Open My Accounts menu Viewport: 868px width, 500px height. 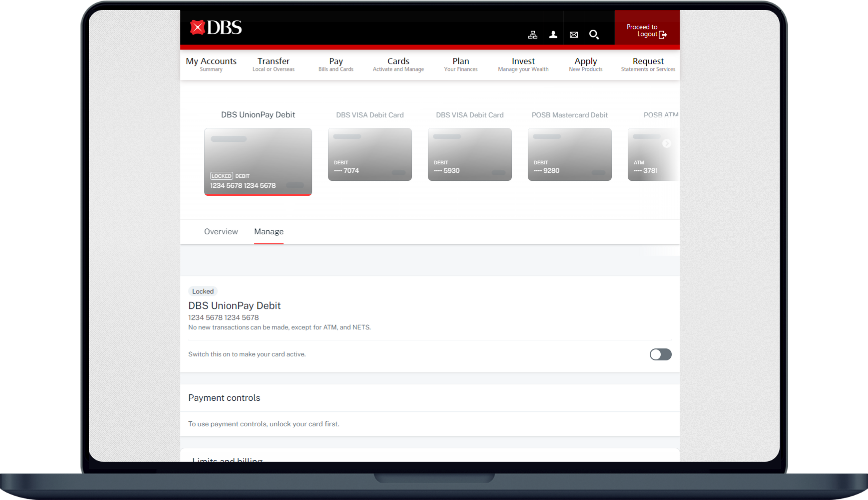[x=211, y=64]
